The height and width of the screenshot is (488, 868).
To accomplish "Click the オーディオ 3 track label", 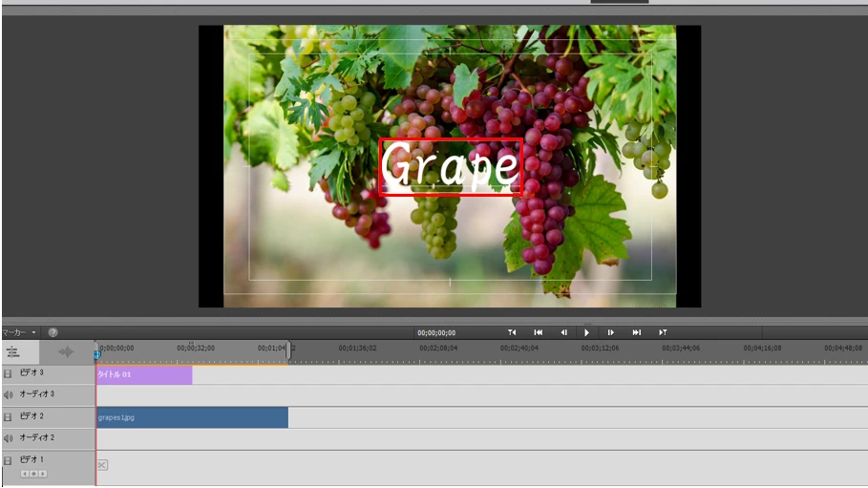I will point(37,393).
